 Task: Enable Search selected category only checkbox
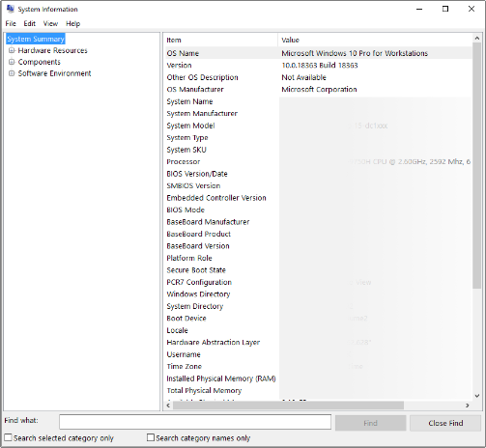8,437
